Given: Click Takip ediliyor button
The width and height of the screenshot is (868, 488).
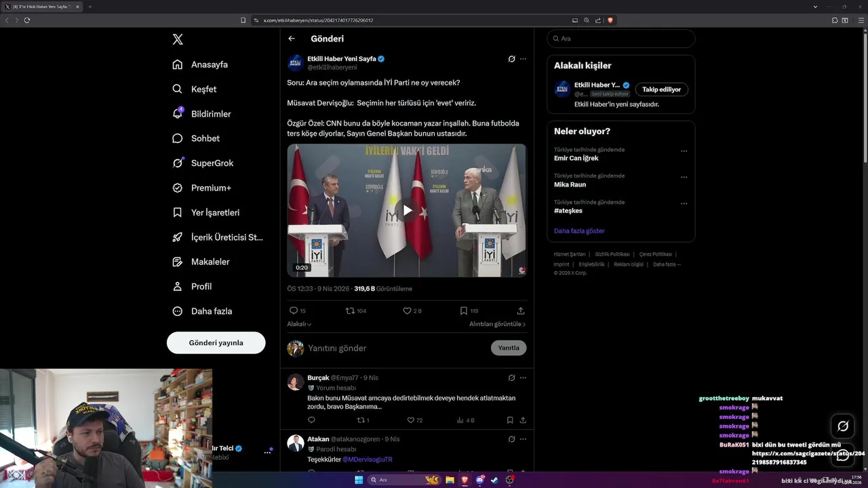Looking at the screenshot, I should click(662, 89).
